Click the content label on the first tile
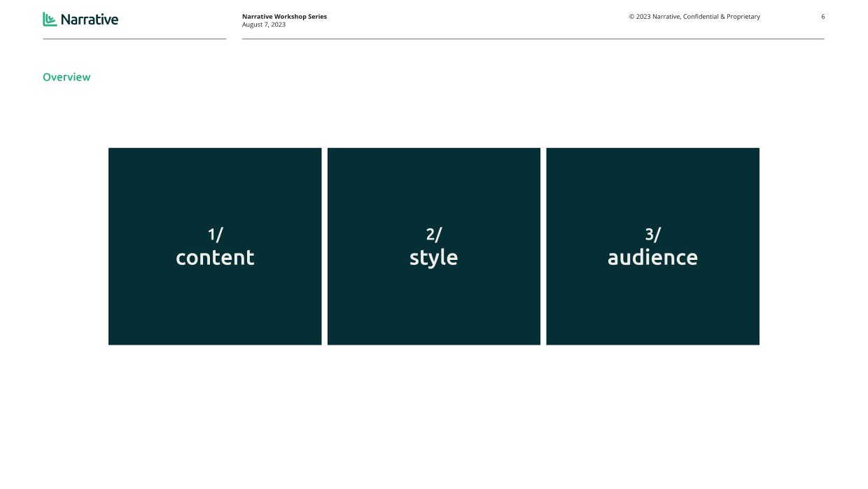 click(215, 258)
